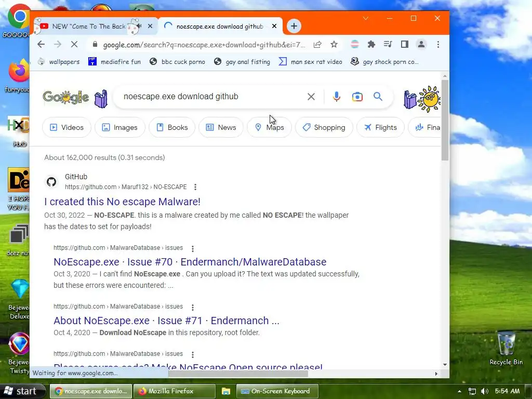Search by image with camera icon
The width and height of the screenshot is (532, 399).
[357, 97]
